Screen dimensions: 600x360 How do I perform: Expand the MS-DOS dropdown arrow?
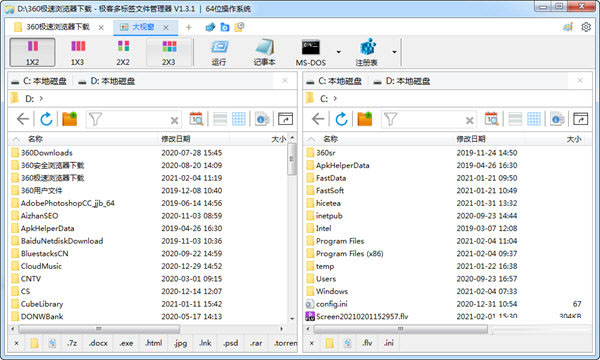coord(338,52)
